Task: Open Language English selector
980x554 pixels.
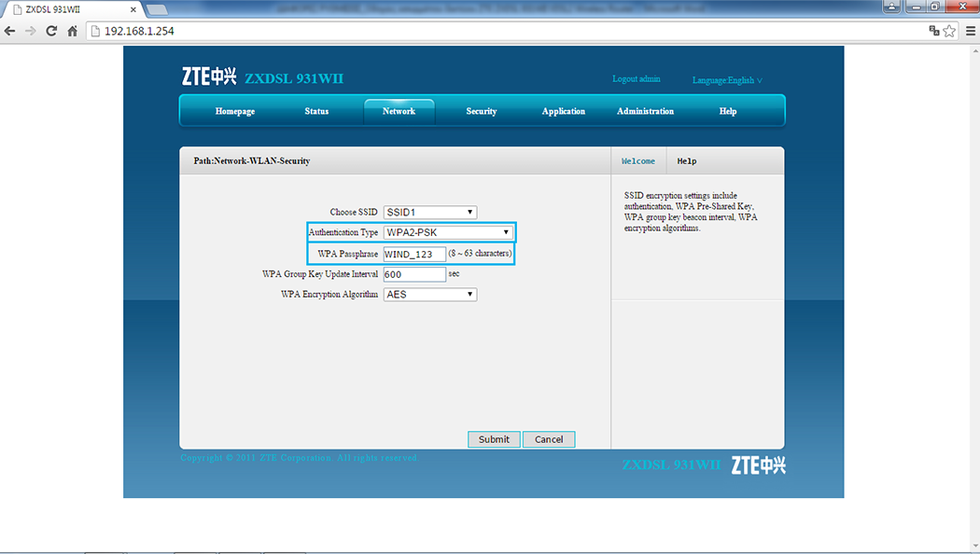Action: tap(727, 80)
